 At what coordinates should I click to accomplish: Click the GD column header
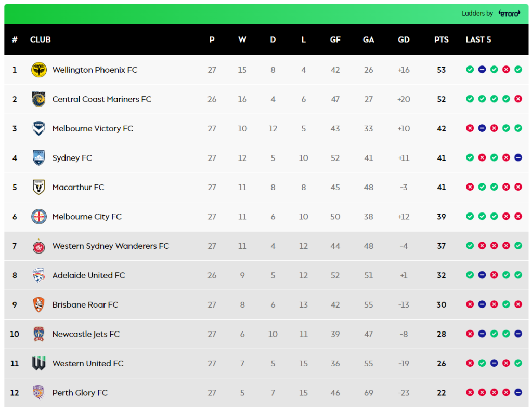pos(404,39)
